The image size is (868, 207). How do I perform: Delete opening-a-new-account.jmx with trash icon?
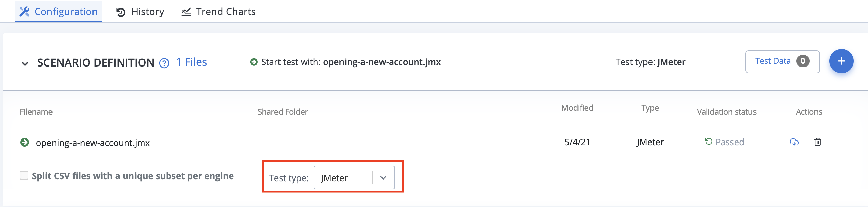tap(818, 142)
